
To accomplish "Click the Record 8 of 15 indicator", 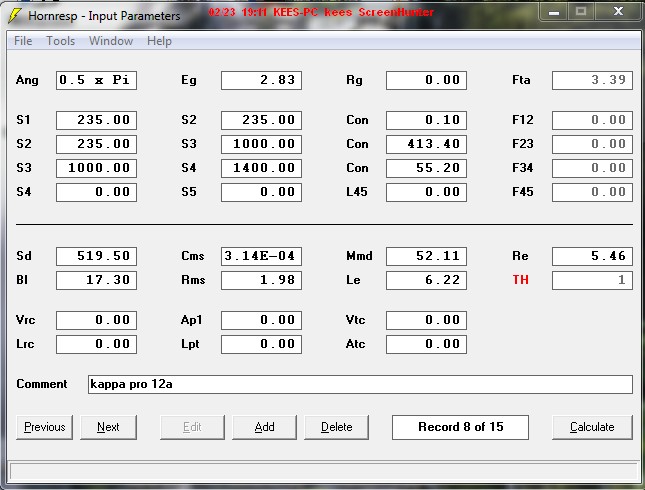I will (460, 427).
